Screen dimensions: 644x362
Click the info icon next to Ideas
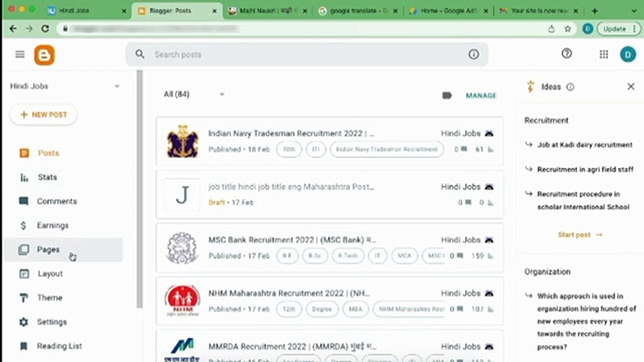570,87
